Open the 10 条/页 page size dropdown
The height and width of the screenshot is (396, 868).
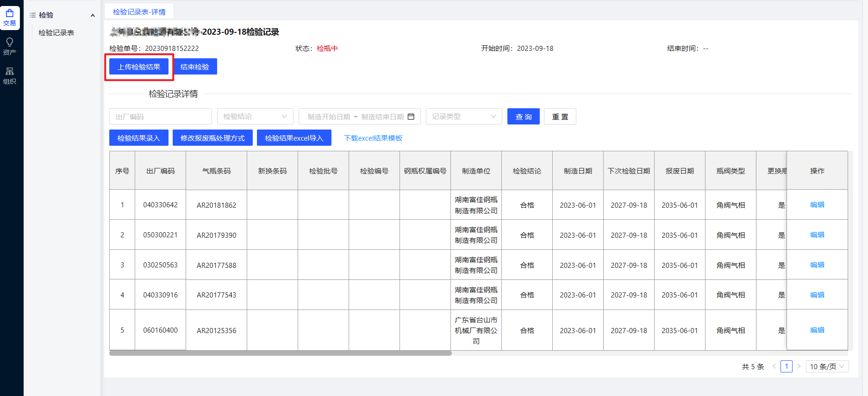(827, 366)
